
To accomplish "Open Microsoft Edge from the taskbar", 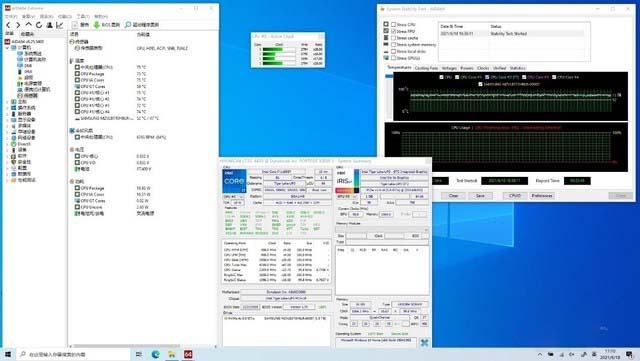I will [156, 354].
